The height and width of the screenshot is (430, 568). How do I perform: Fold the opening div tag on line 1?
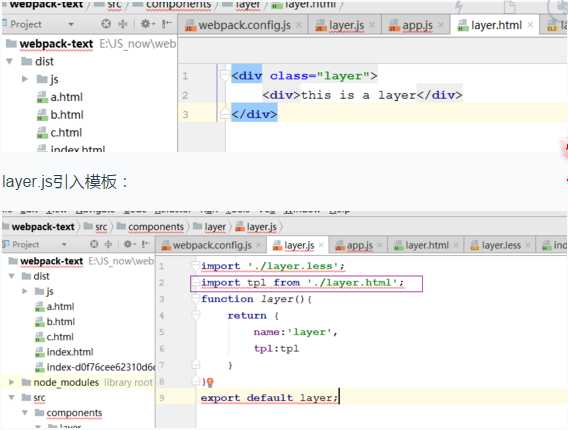click(x=224, y=76)
